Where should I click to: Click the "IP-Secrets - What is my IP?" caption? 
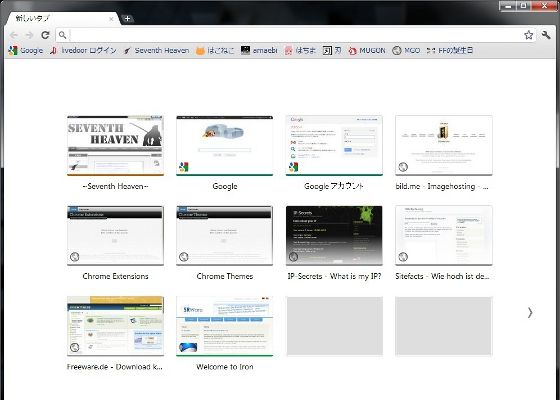coord(334,276)
